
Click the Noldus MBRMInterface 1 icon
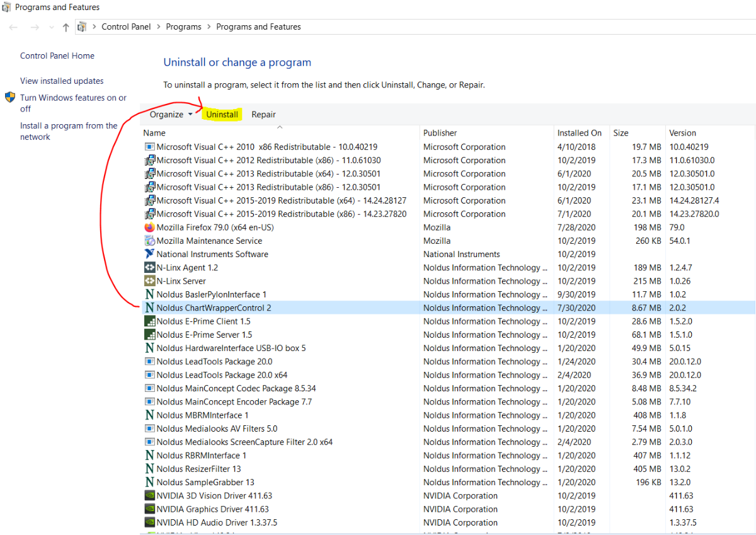tap(149, 415)
